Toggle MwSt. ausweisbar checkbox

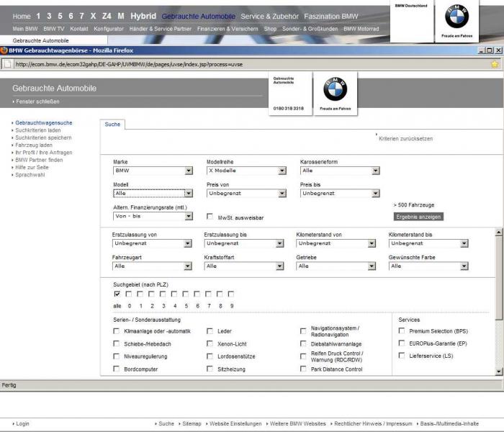210,216
